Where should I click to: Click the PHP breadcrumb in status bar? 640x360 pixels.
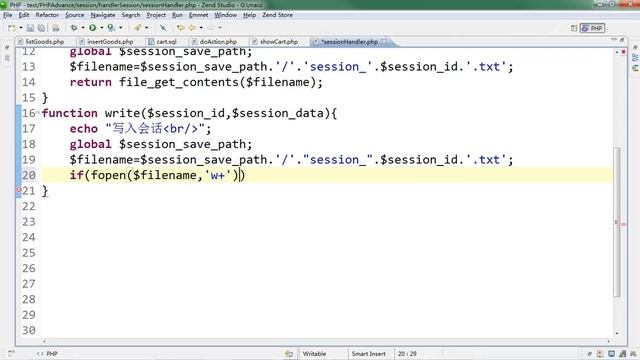47,354
